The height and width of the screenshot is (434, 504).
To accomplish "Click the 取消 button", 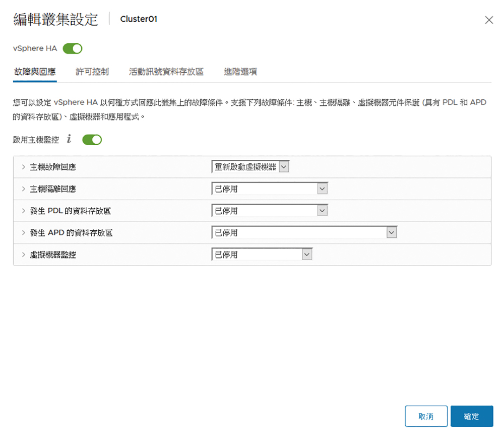I will point(426,416).
